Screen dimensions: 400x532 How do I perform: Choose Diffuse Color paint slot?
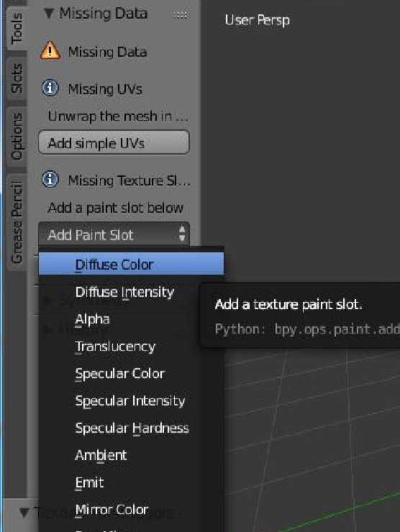(x=131, y=264)
